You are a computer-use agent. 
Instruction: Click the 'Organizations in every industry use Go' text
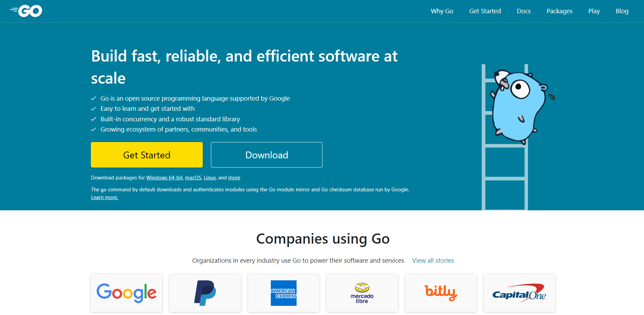(x=298, y=260)
